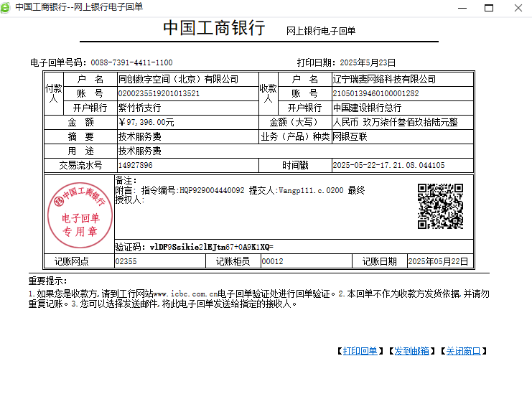Click the 备注 label in remarks area
The image size is (532, 394).
click(x=126, y=181)
